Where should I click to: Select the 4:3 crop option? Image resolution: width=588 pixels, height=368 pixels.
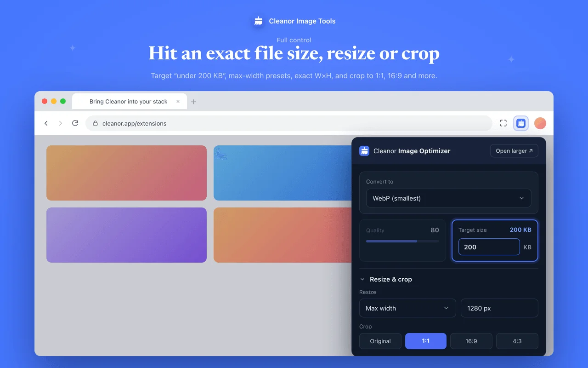tap(517, 341)
